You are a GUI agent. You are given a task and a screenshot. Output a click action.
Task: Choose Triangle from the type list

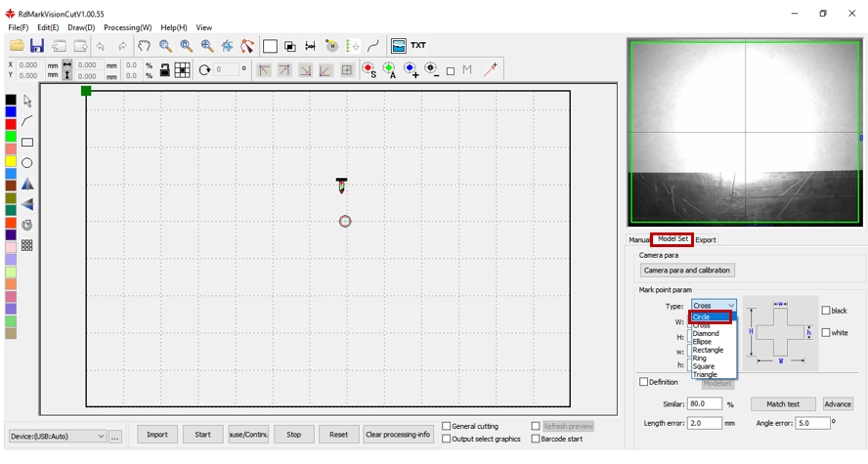[705, 374]
